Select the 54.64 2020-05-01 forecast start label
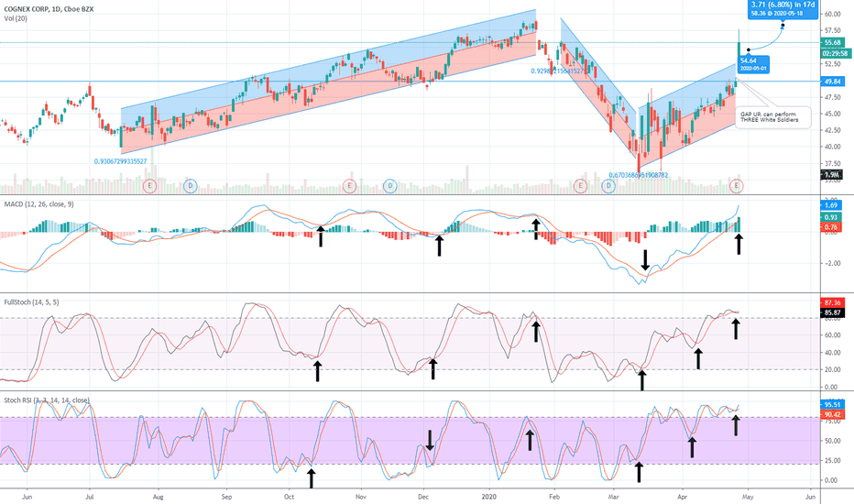 tap(753, 65)
